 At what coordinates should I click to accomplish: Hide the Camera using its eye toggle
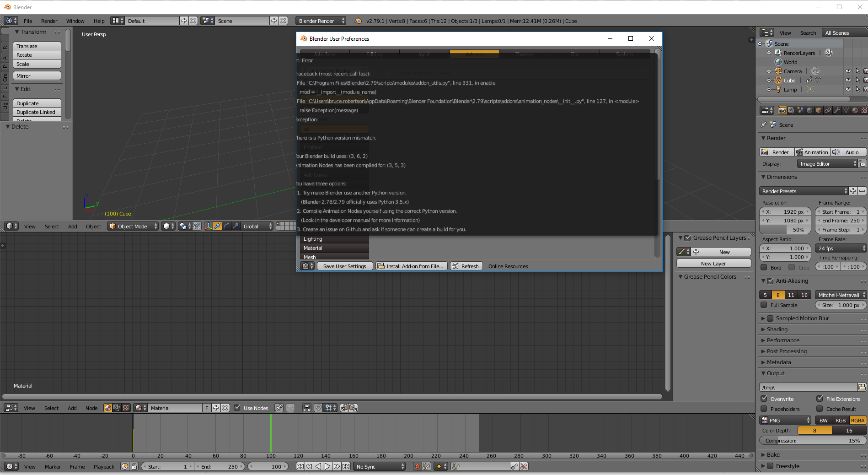[849, 71]
